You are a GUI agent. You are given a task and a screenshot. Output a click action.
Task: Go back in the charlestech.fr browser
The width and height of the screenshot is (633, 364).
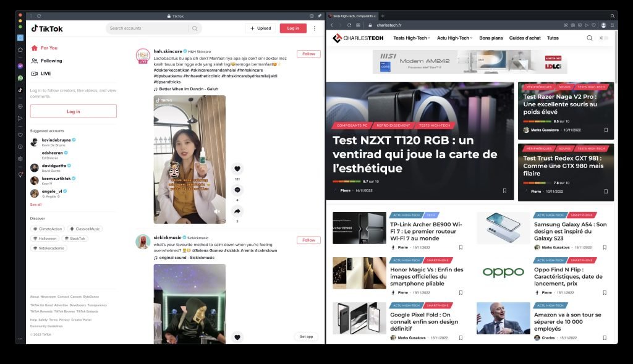tap(332, 25)
